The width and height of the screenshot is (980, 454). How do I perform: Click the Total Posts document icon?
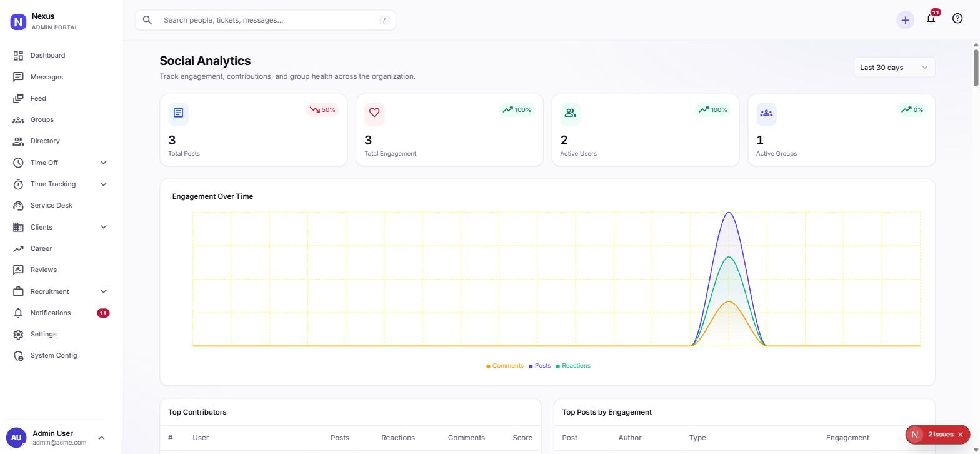(179, 113)
